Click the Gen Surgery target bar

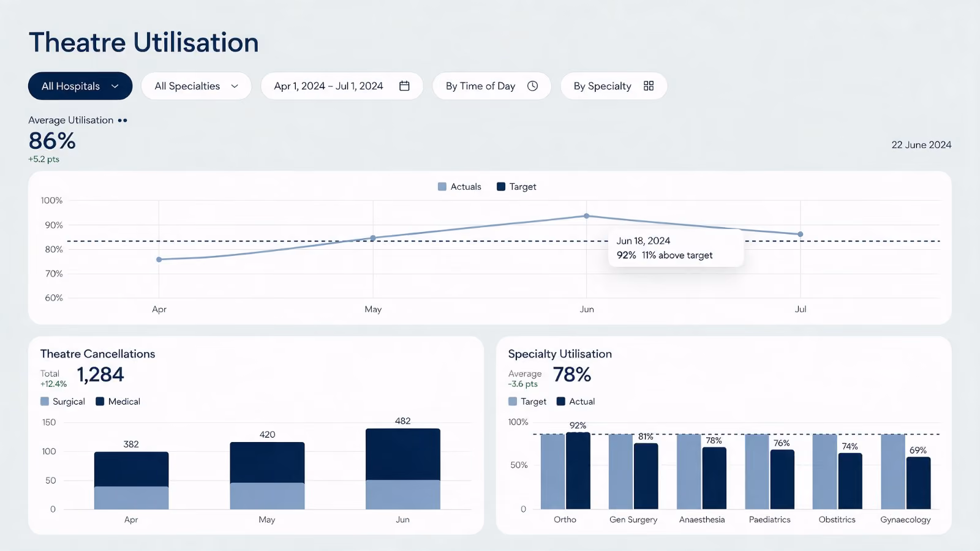[x=620, y=471]
